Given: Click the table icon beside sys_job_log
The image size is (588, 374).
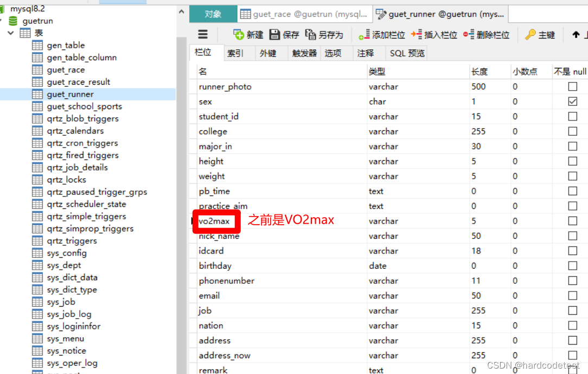Looking at the screenshot, I should pyautogui.click(x=37, y=314).
